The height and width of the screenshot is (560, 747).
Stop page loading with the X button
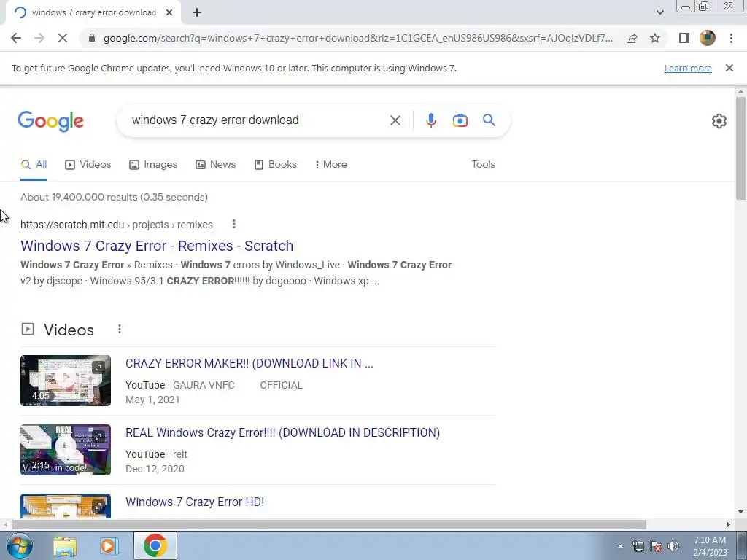click(63, 38)
